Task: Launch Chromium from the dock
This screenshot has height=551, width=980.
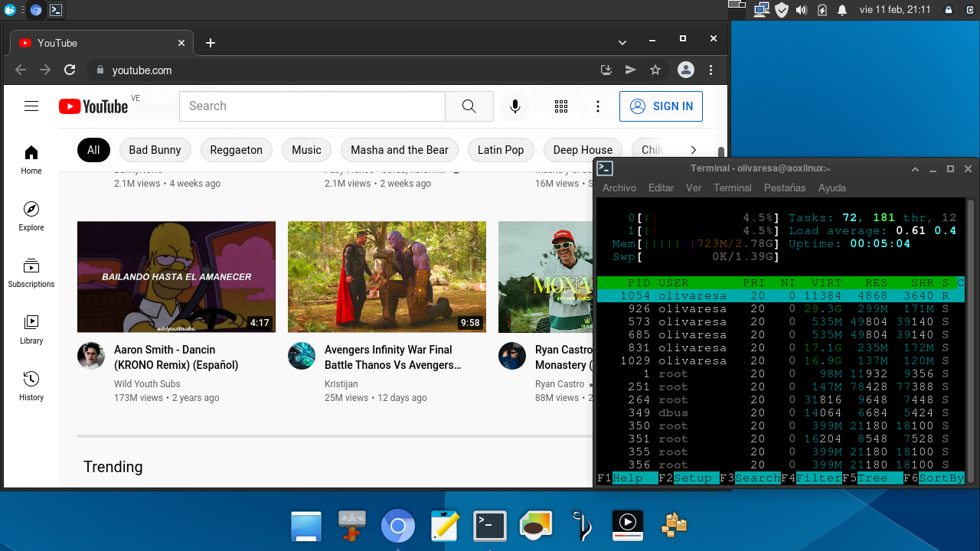Action: 398,526
